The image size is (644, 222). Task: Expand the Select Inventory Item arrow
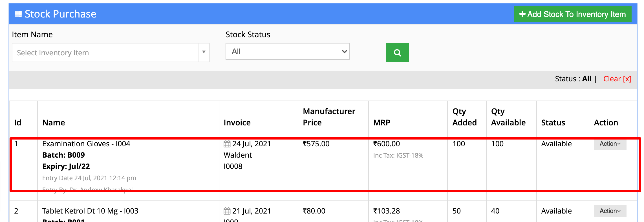204,52
